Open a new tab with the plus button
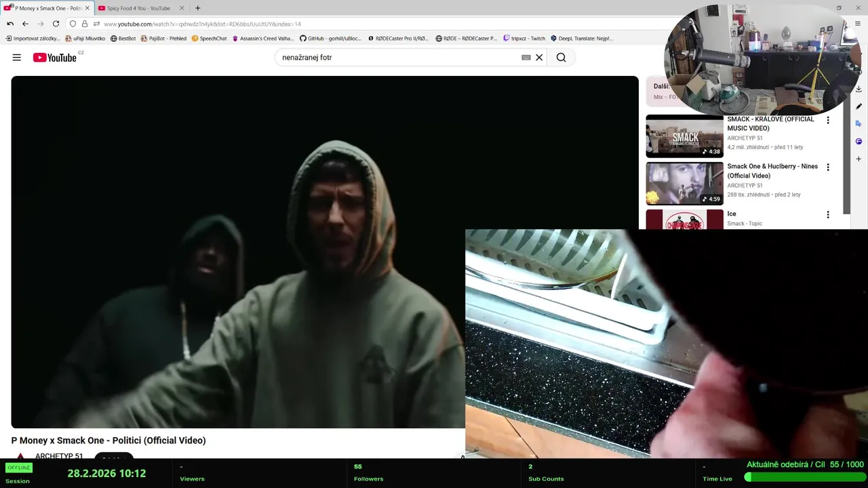Image resolution: width=868 pixels, height=488 pixels. (197, 8)
